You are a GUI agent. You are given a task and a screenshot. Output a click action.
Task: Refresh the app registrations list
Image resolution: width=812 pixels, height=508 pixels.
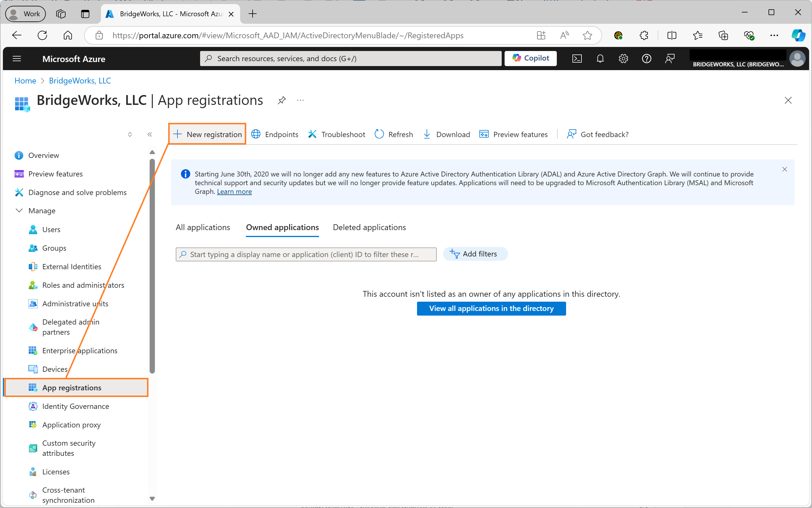point(394,134)
